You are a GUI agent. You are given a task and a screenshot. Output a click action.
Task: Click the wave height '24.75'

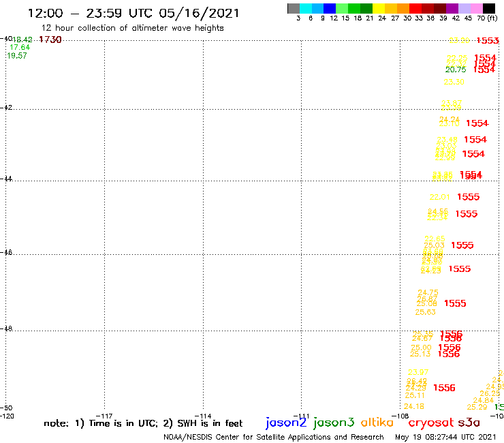coord(428,292)
